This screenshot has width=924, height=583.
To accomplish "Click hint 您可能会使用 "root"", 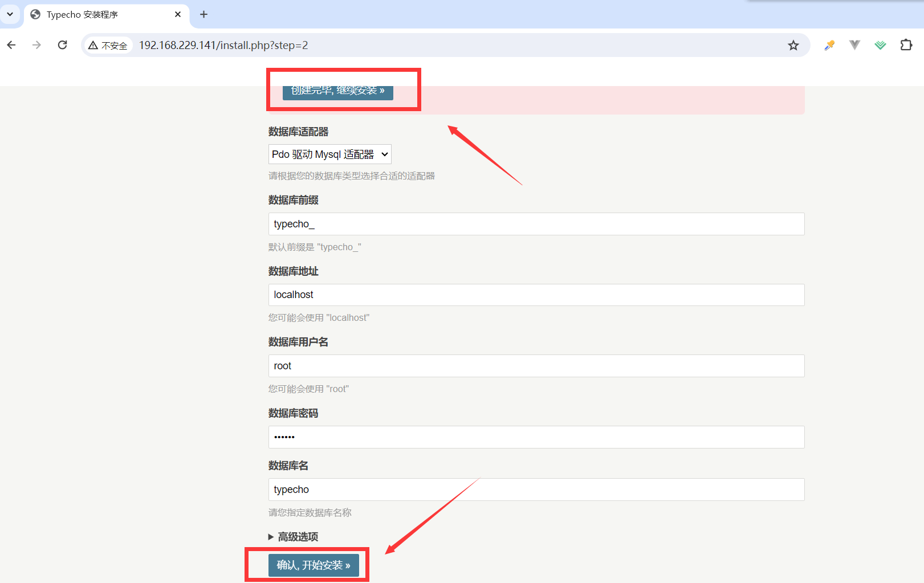I will pyautogui.click(x=308, y=389).
